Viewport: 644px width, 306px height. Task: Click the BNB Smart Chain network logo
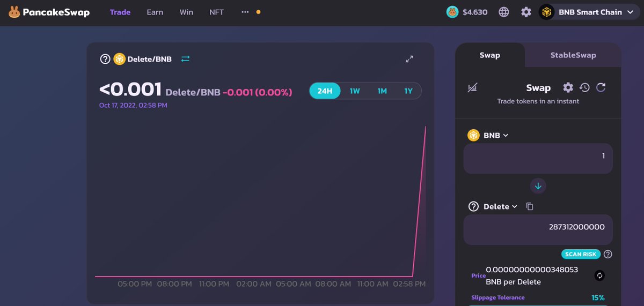547,12
